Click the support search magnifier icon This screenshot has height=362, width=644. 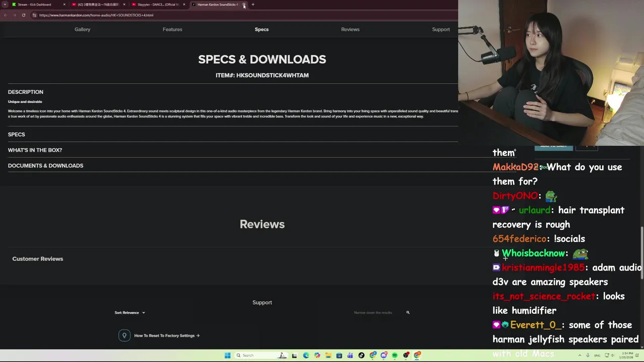pos(408,313)
